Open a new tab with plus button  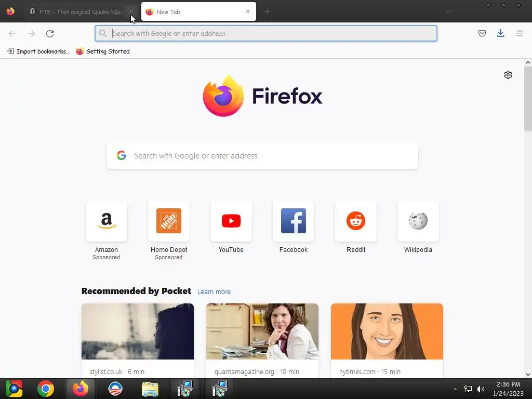(268, 12)
